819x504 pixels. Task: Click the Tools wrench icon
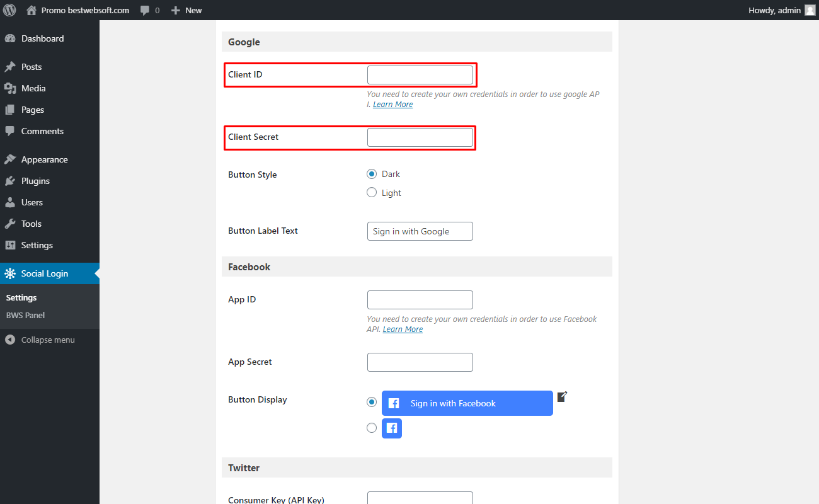pos(10,224)
